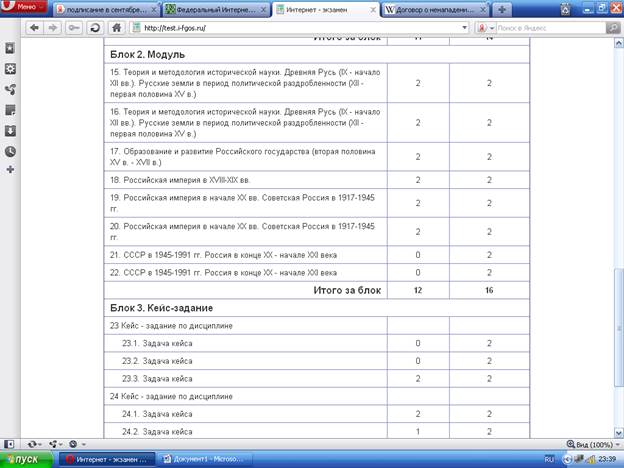Switch to 'Документ1 - Microsoft' Word taskbar button
This screenshot has width=624, height=468.
tap(203, 459)
